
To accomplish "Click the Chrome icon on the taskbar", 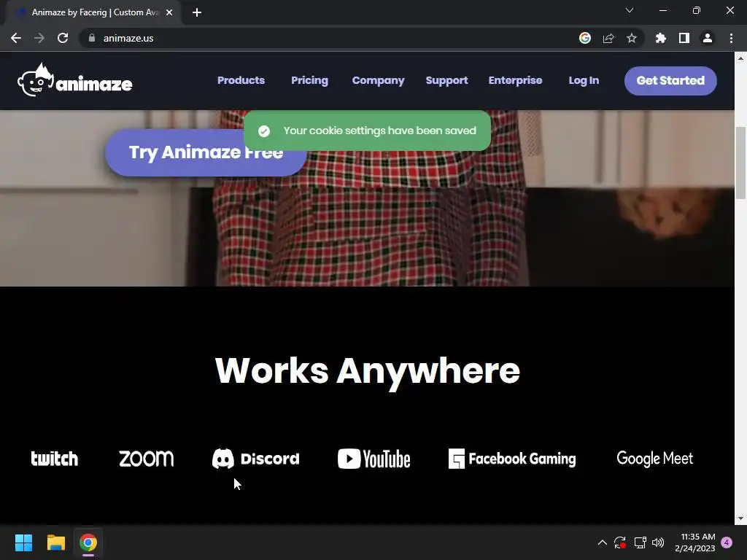I will pyautogui.click(x=88, y=542).
